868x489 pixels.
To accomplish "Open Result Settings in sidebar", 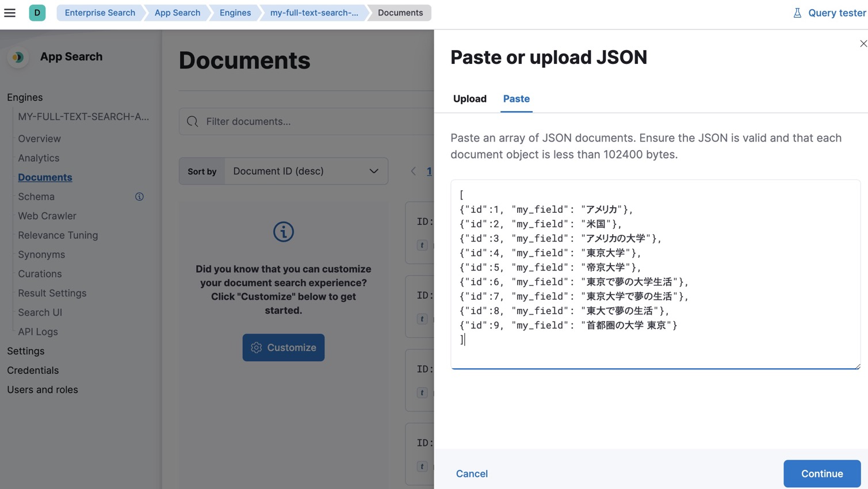I will 52,293.
